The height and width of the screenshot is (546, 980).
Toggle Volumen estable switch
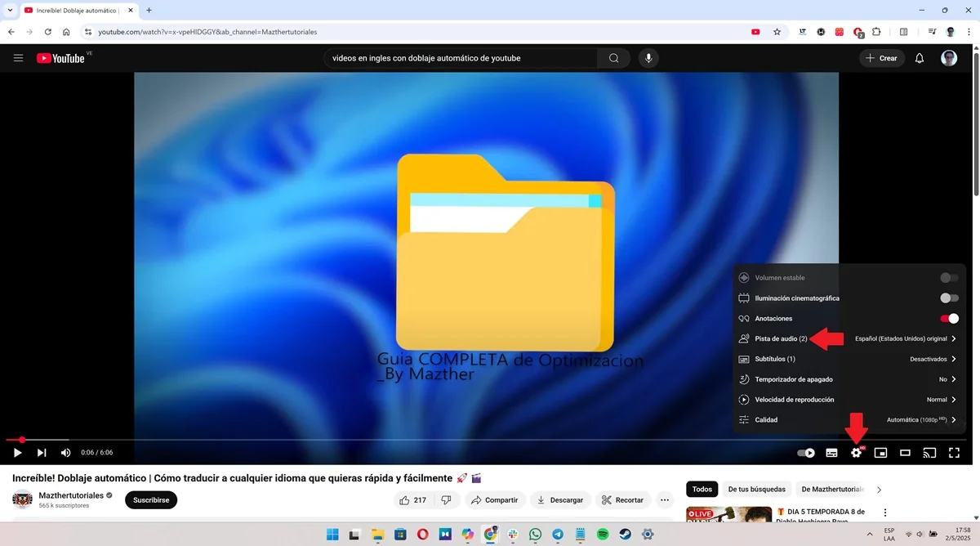click(x=949, y=278)
